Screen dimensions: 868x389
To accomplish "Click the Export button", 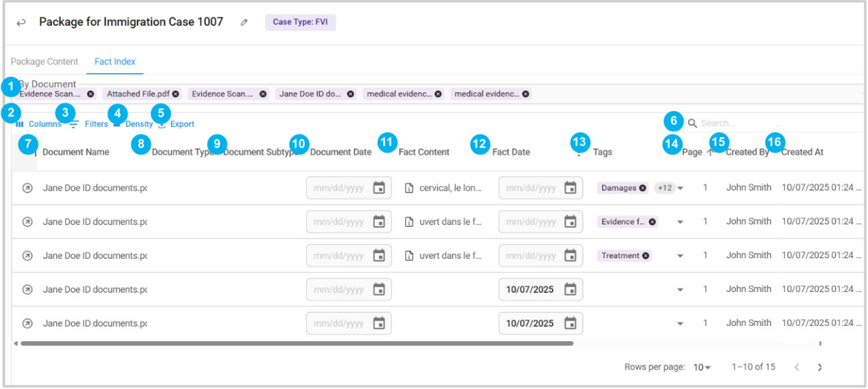I will [x=177, y=124].
